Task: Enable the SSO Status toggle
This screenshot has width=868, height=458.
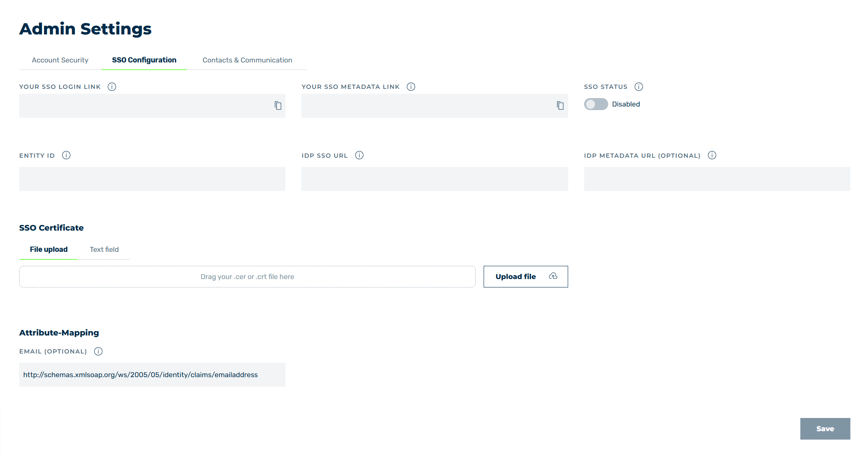Action: click(596, 104)
